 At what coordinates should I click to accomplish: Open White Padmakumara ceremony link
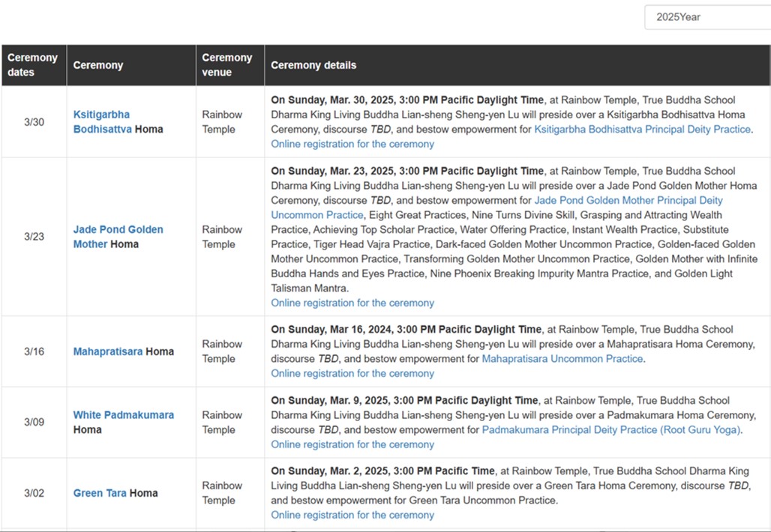point(124,415)
